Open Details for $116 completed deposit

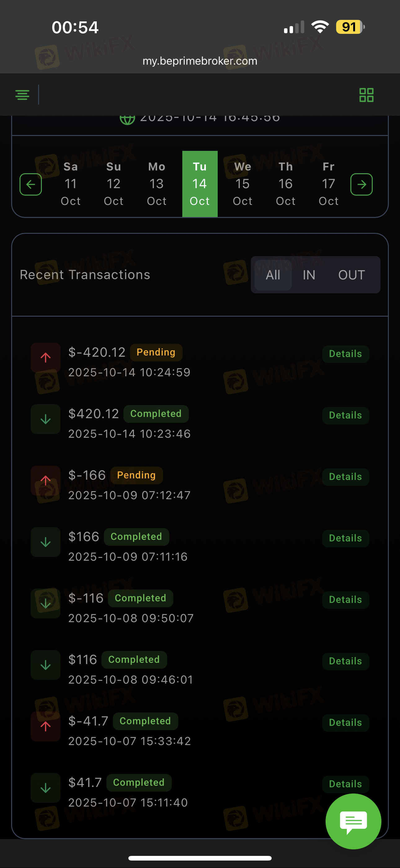pos(345,661)
